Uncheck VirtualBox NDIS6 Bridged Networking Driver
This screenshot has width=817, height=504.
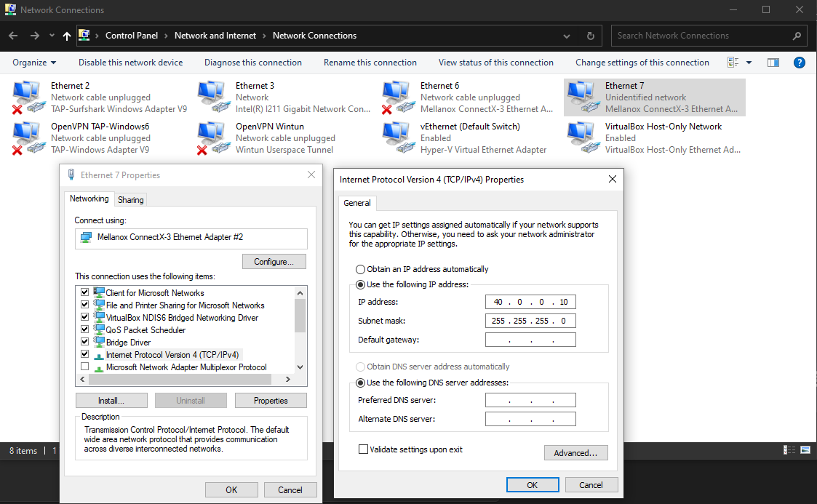85,316
